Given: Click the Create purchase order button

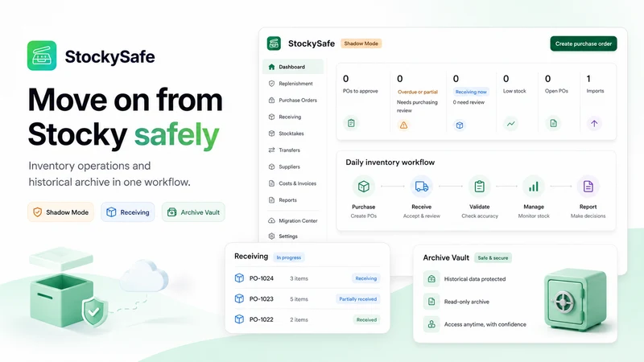Looking at the screenshot, I should (583, 43).
